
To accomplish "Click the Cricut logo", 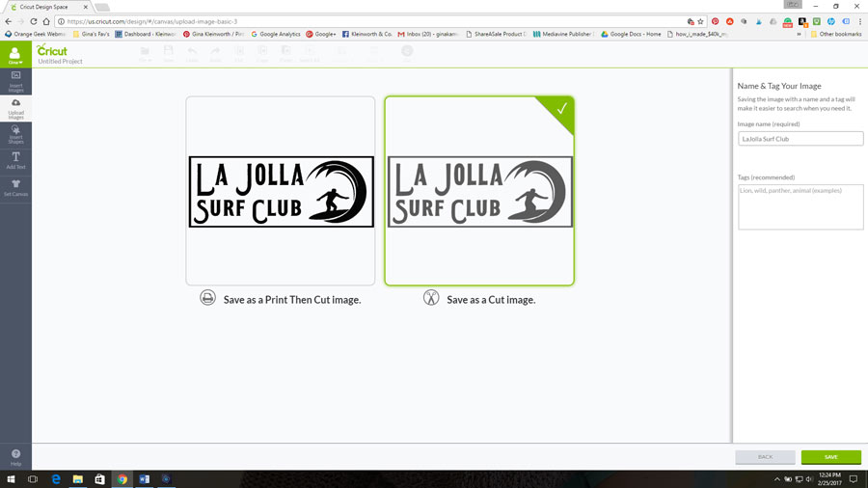I will [x=52, y=50].
